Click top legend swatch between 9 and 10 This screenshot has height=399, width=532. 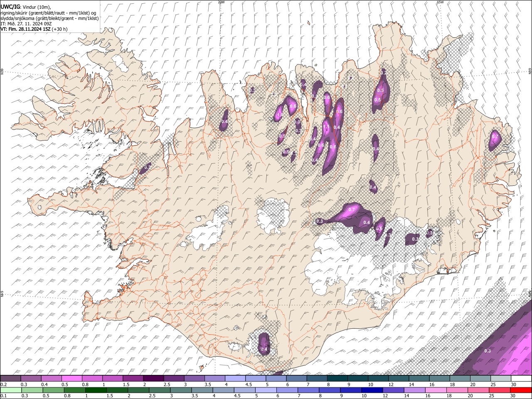click(x=358, y=379)
